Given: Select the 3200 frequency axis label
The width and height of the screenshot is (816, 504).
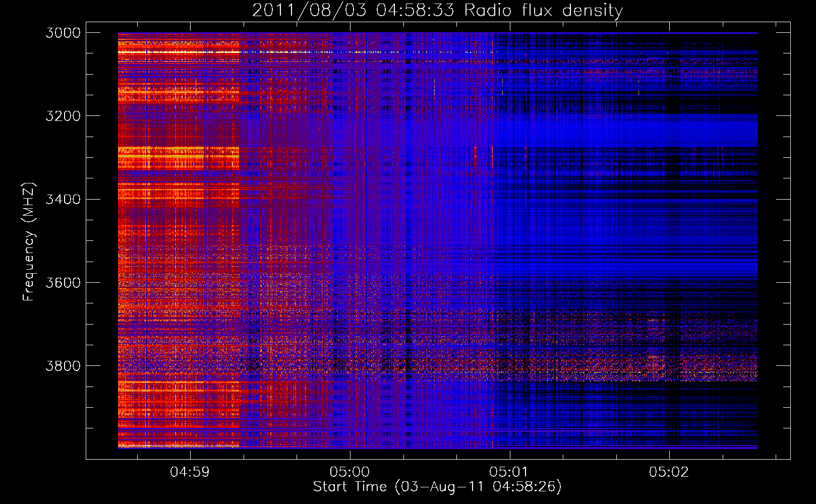Looking at the screenshot, I should 63,116.
